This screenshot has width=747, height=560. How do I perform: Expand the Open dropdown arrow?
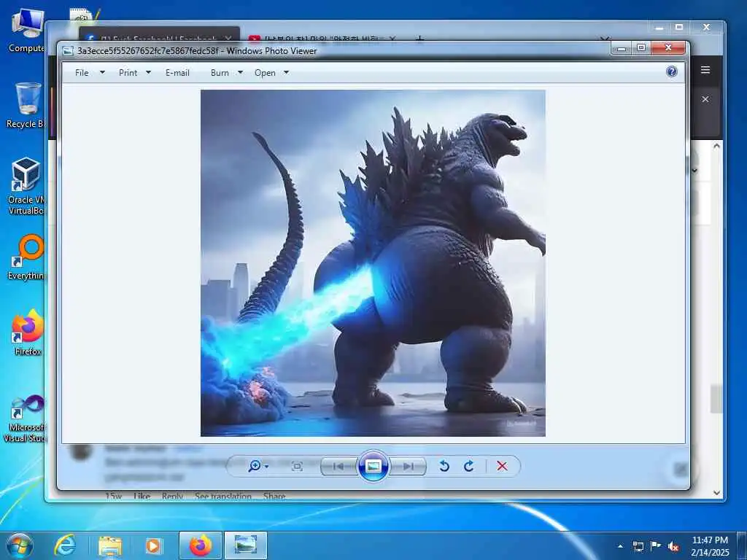tap(286, 72)
